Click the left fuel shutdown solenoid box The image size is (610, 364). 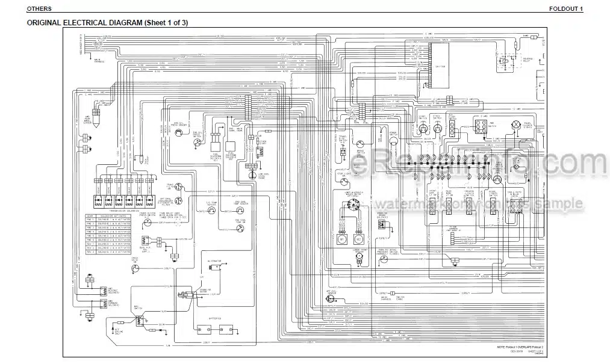216,146
